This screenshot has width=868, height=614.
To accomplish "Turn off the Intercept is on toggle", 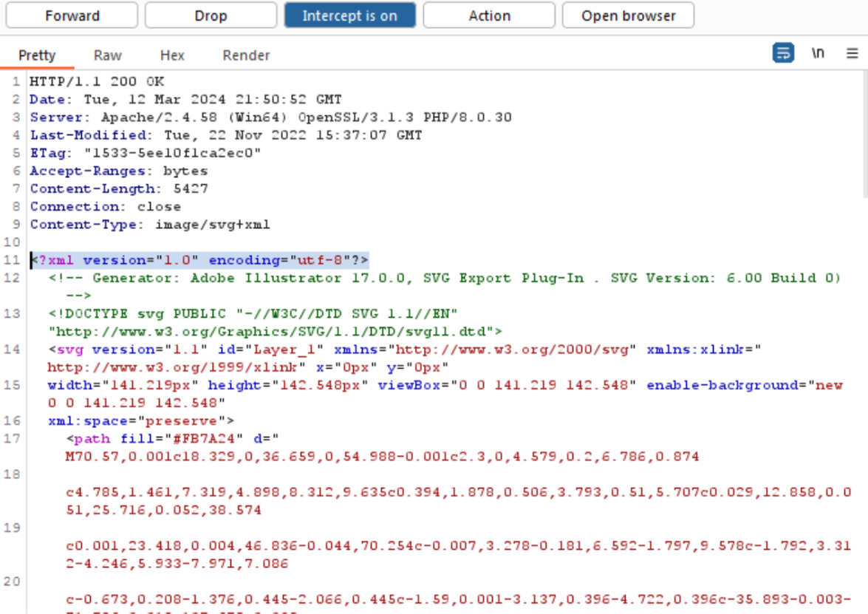I will coord(349,16).
